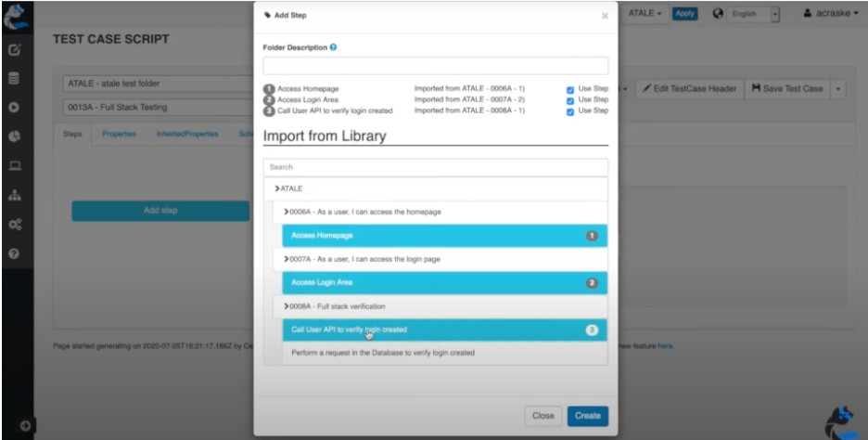Open the ATALE system dropdown in header
This screenshot has height=440, width=868.
(x=645, y=14)
